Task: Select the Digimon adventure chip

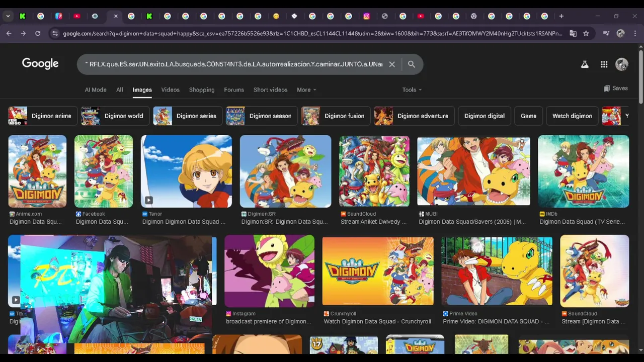Action: 414,116
